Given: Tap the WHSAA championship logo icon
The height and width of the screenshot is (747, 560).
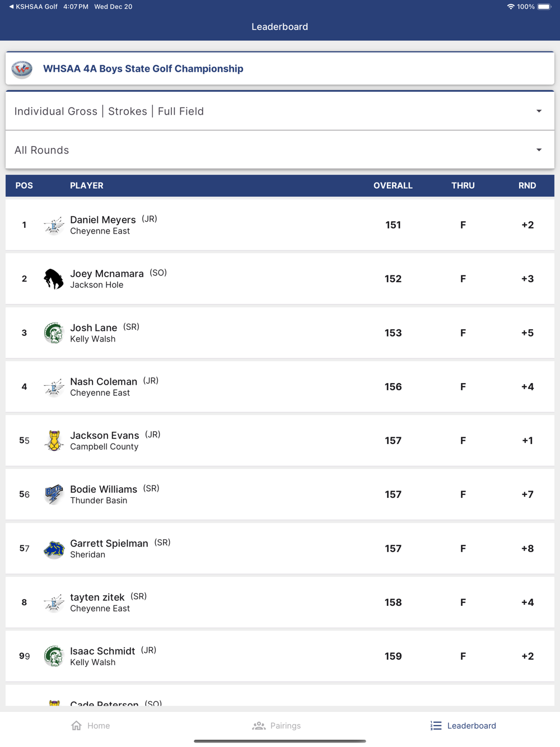Looking at the screenshot, I should pos(22,69).
